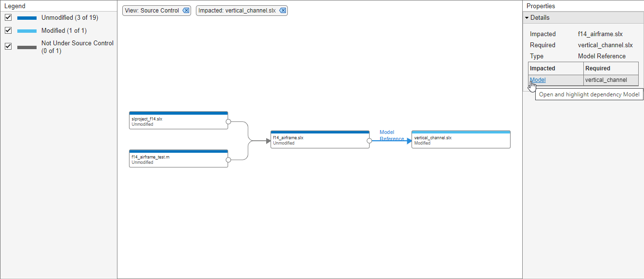Select the vertical_channel.slx node
The height and width of the screenshot is (279, 644).
click(x=461, y=139)
